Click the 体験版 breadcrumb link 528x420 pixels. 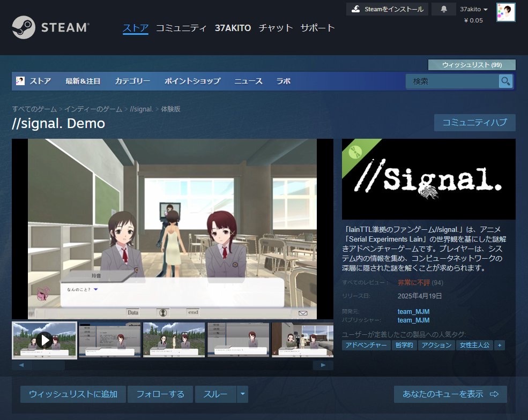coord(170,109)
